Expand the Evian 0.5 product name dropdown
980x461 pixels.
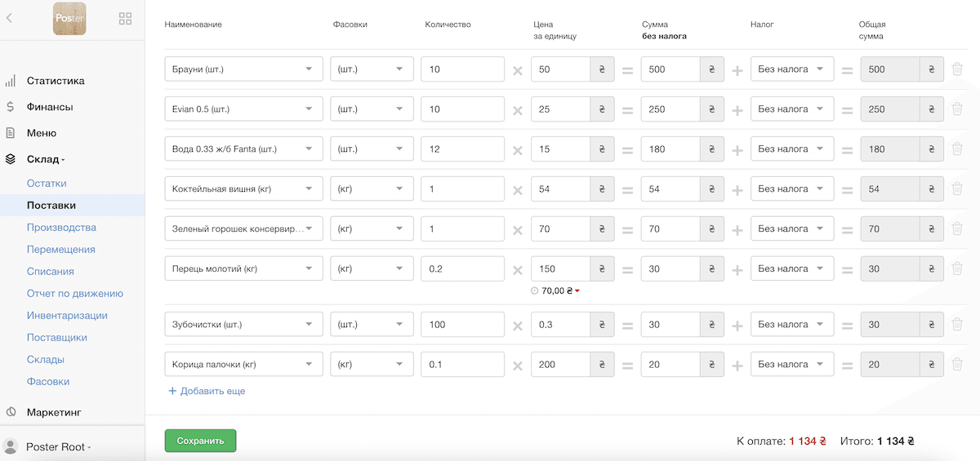pyautogui.click(x=243, y=109)
